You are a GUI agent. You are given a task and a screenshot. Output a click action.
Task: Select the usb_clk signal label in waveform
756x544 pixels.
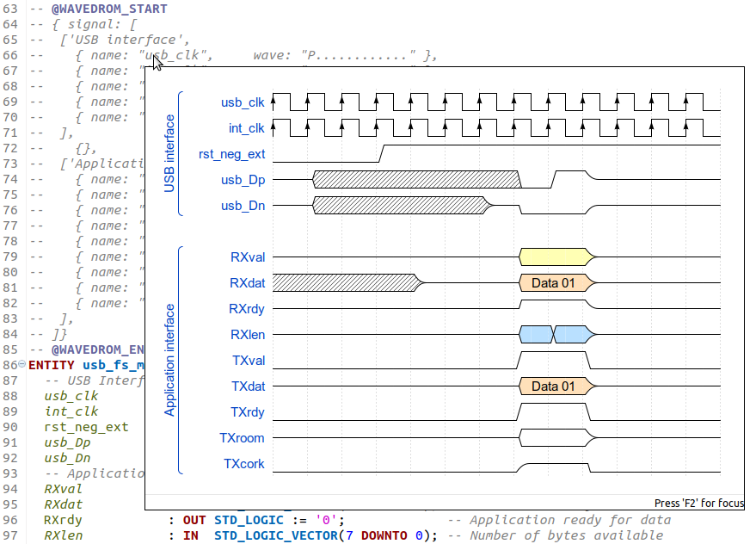coord(243,102)
